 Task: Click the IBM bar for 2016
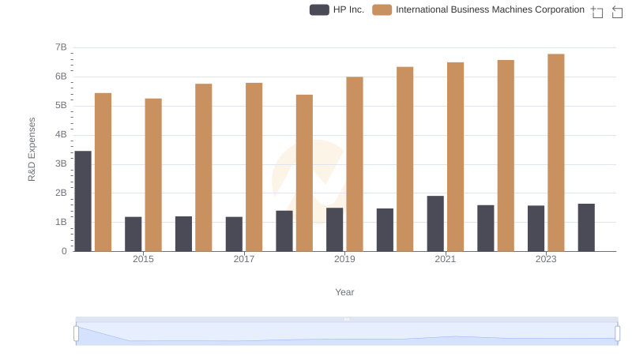coord(204,167)
